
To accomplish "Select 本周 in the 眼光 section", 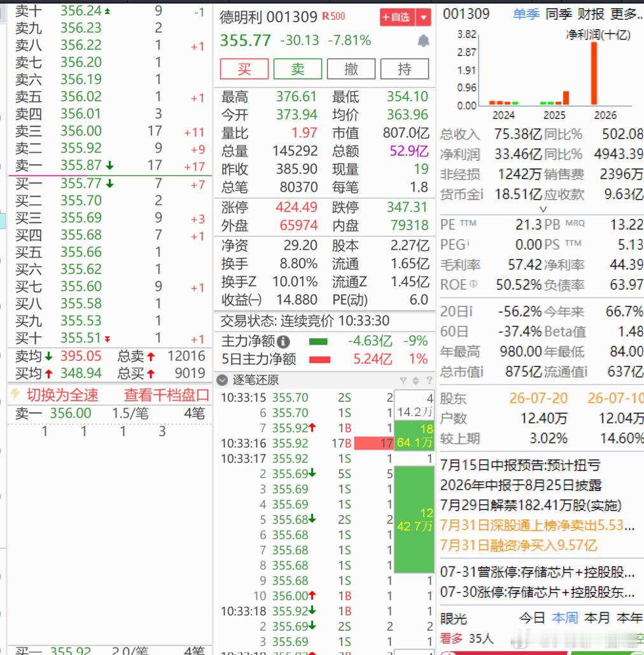I will pyautogui.click(x=564, y=617).
